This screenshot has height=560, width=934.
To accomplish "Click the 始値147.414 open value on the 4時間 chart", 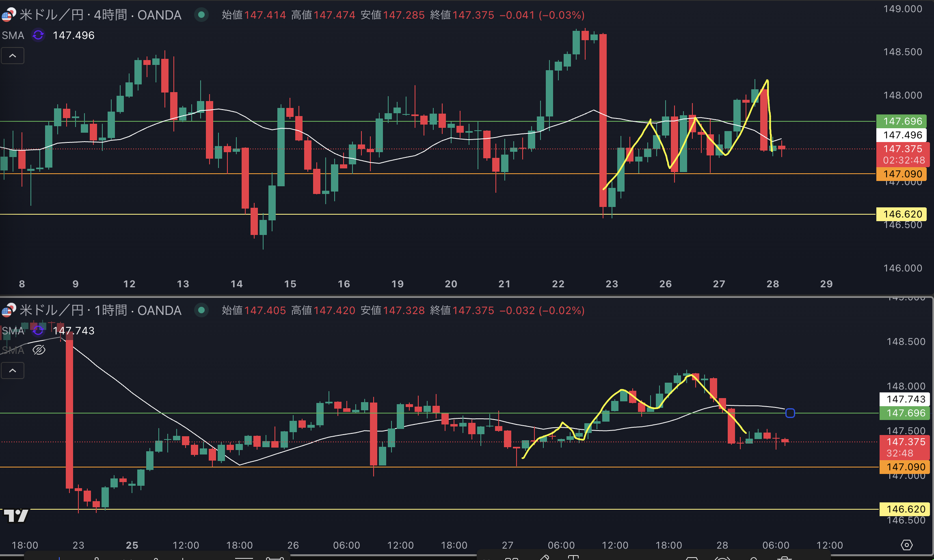I will [254, 15].
